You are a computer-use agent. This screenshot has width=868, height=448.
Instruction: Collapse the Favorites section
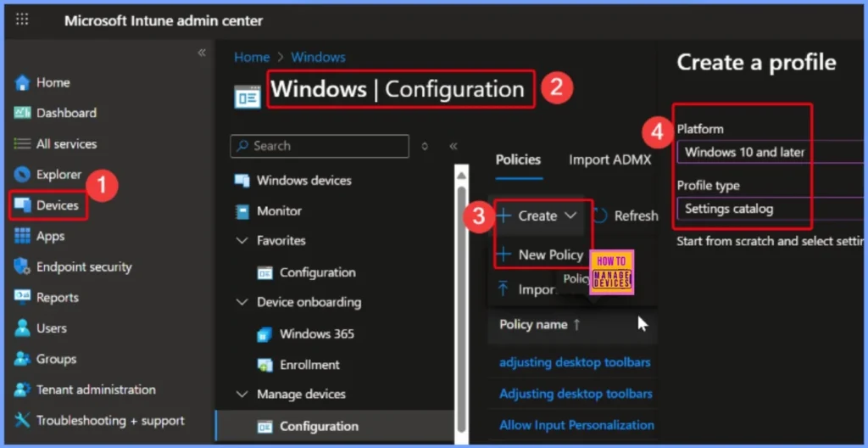(242, 241)
